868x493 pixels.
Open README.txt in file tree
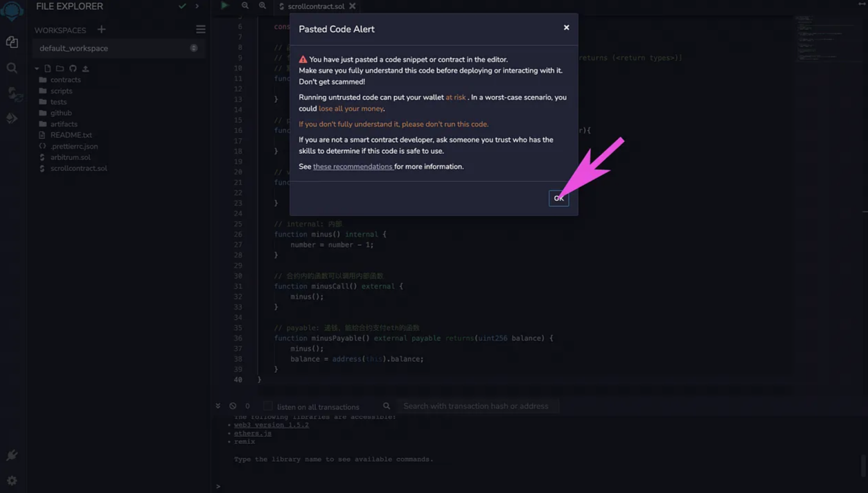[71, 135]
